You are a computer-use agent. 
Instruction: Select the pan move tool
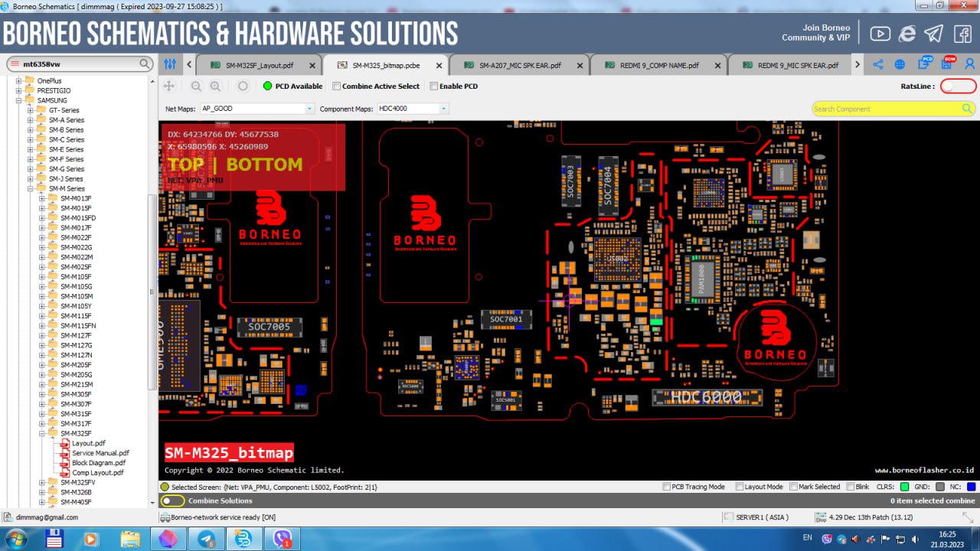click(x=169, y=86)
